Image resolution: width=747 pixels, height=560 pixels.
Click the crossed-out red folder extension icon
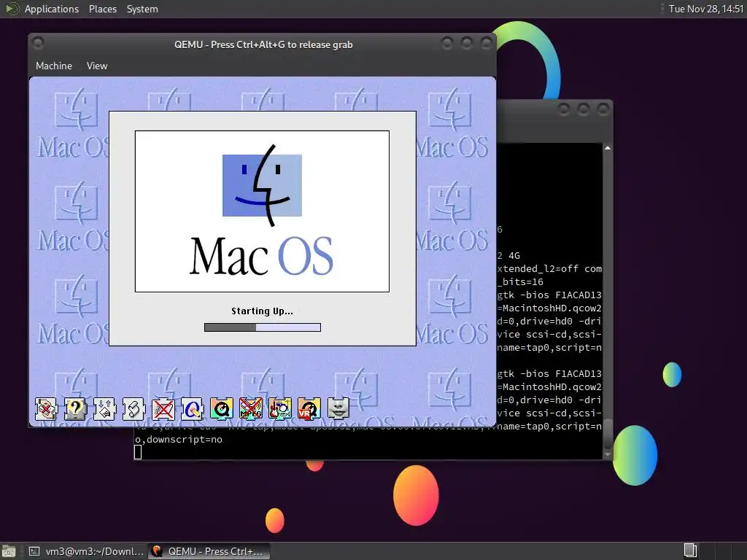(x=163, y=408)
